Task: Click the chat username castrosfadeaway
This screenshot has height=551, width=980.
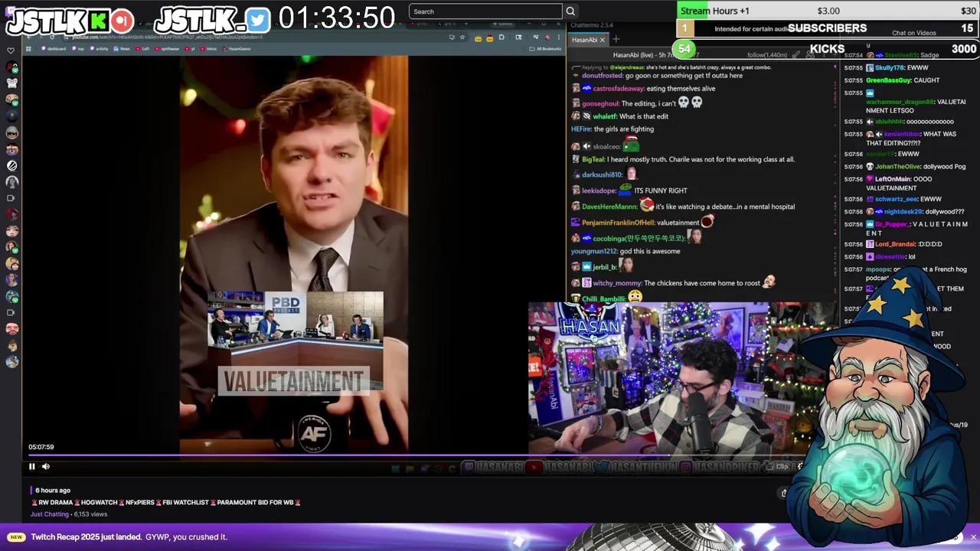Action: 619,89
